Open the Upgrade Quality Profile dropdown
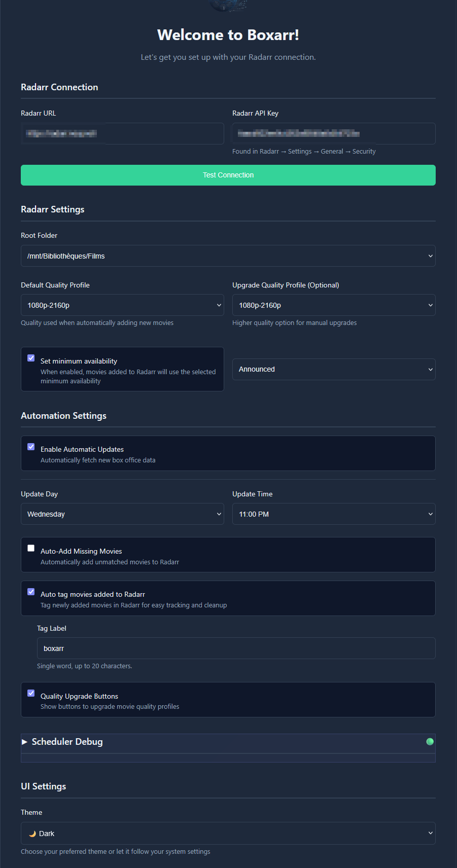457x868 pixels. (334, 305)
